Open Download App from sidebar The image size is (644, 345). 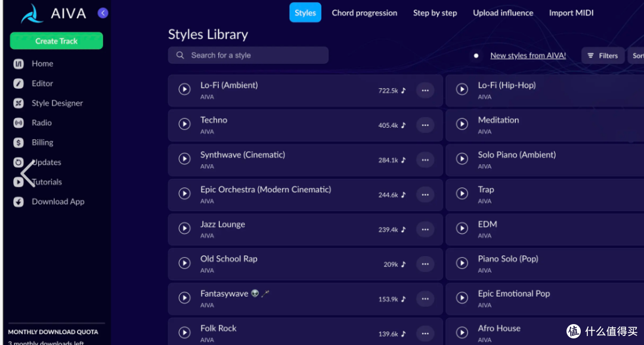click(58, 202)
